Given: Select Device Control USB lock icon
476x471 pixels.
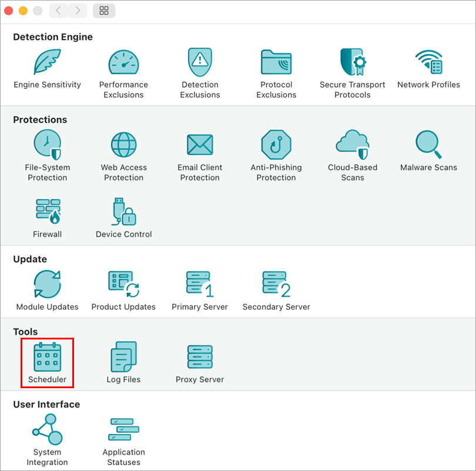Looking at the screenshot, I should click(123, 212).
